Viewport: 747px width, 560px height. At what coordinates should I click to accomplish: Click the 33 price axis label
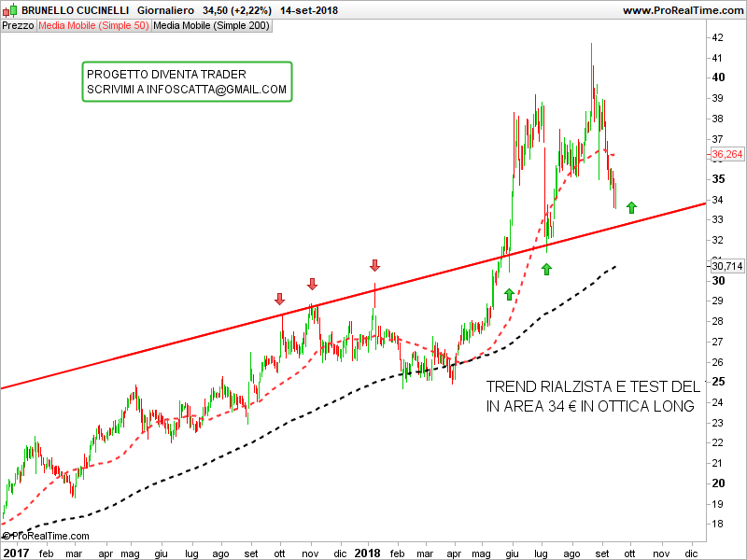(x=717, y=219)
